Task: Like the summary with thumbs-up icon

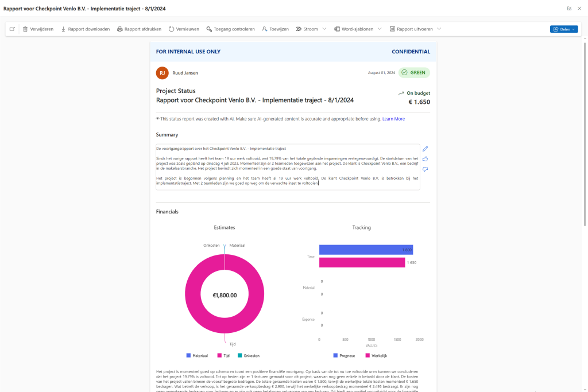Action: point(425,159)
